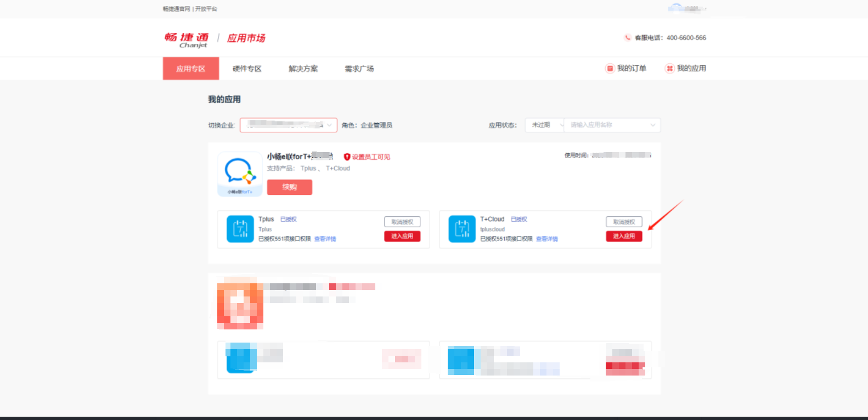Open 我的应用 from the top navigation
Image resolution: width=868 pixels, height=420 pixels.
click(x=685, y=69)
